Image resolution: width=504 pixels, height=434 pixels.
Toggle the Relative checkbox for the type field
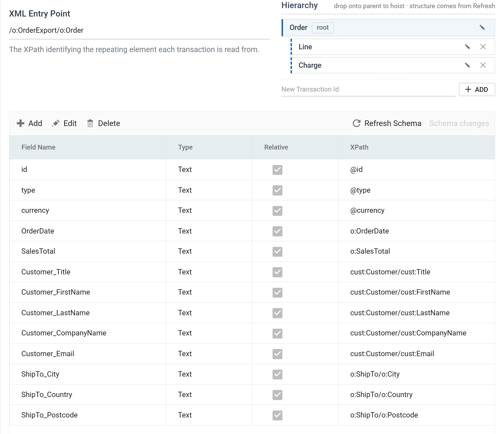pos(277,190)
